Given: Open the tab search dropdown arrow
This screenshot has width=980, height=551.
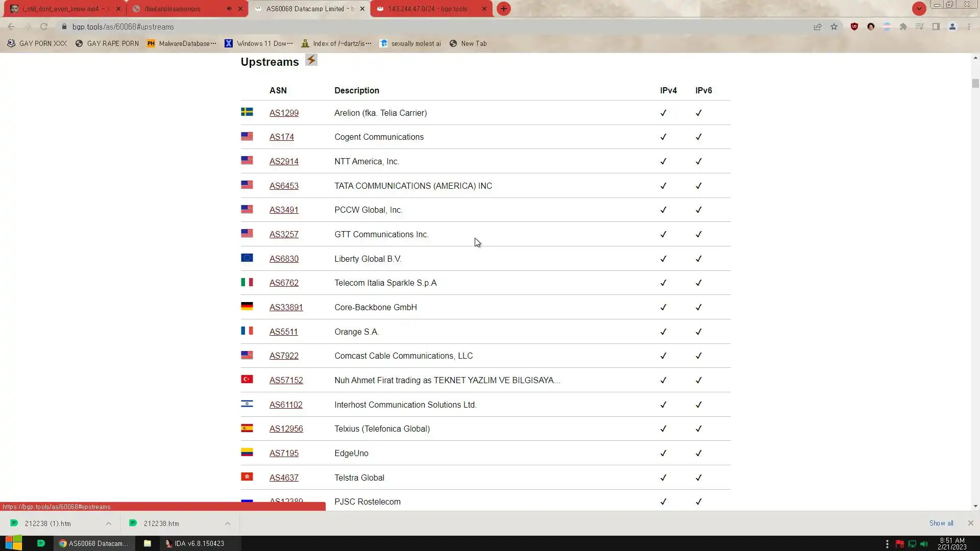Looking at the screenshot, I should tap(919, 9).
